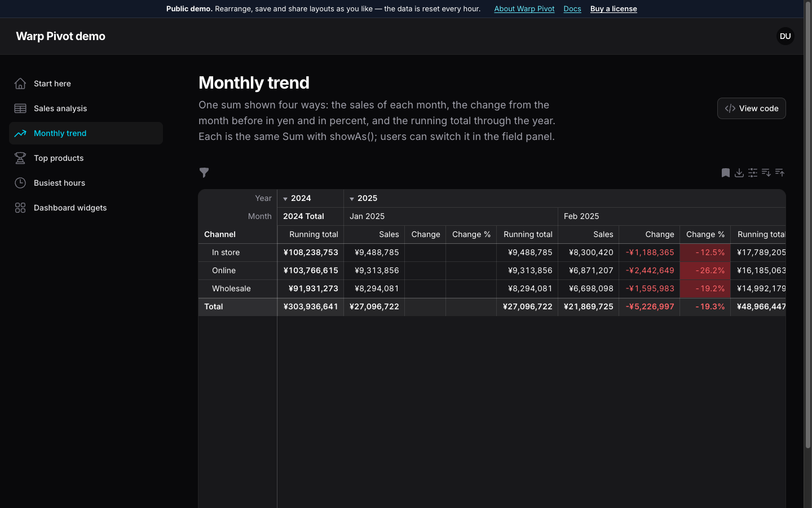812x508 pixels.
Task: Click the -¥1,188,365 In store change cell
Action: tap(650, 252)
